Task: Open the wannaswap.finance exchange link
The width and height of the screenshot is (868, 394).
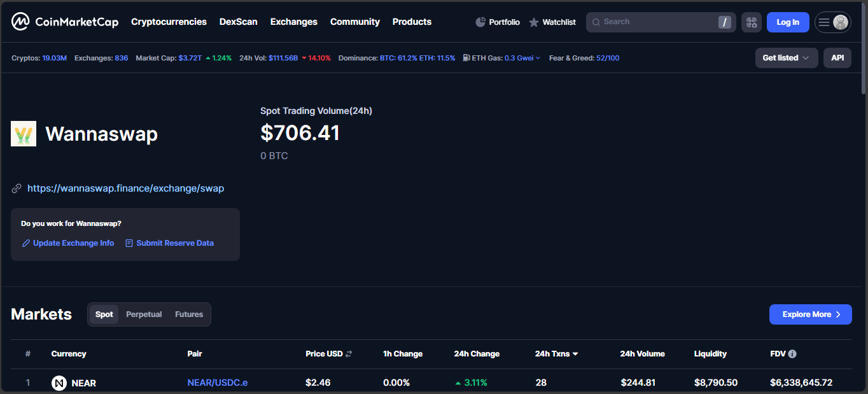Action: click(x=125, y=188)
